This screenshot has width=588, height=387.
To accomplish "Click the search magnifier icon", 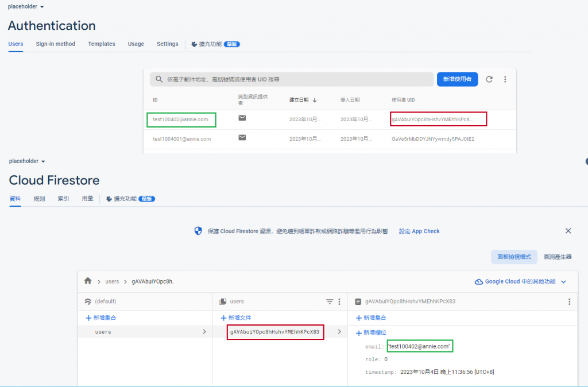I will point(159,79).
